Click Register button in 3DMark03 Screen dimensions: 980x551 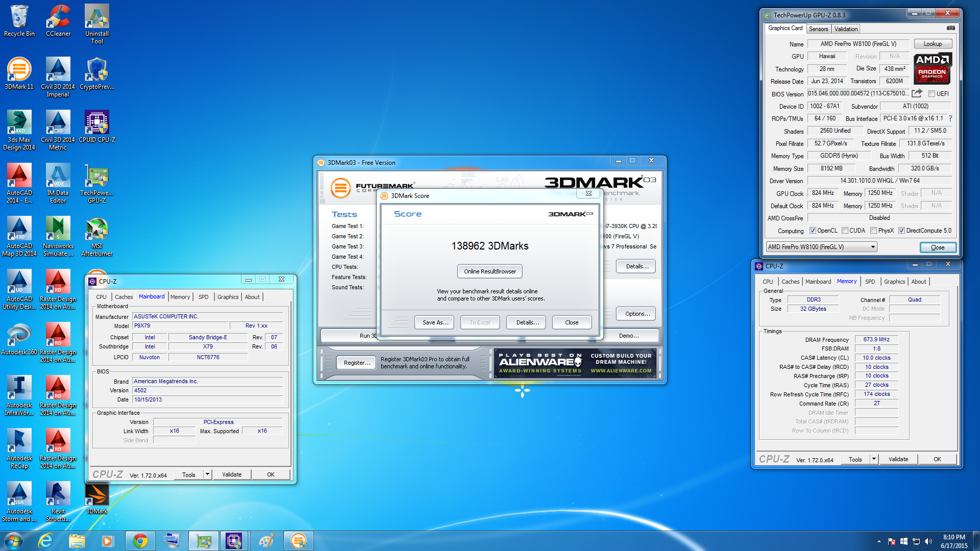point(356,363)
